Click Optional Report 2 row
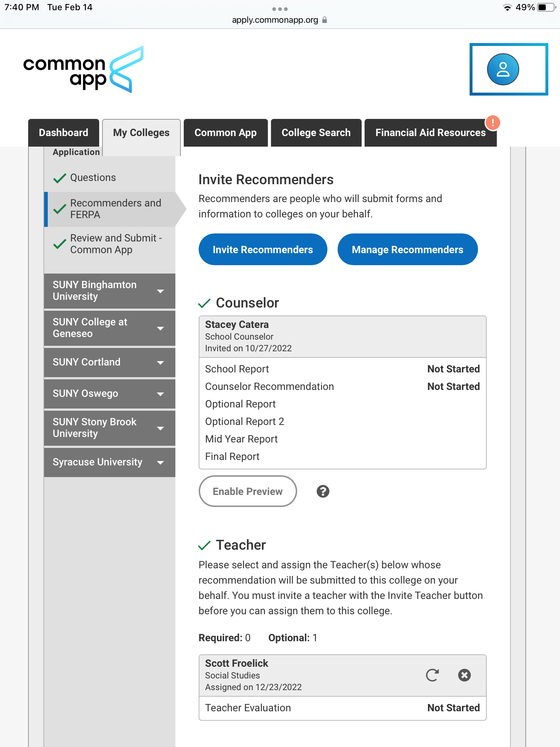560x747 pixels. pyautogui.click(x=343, y=422)
